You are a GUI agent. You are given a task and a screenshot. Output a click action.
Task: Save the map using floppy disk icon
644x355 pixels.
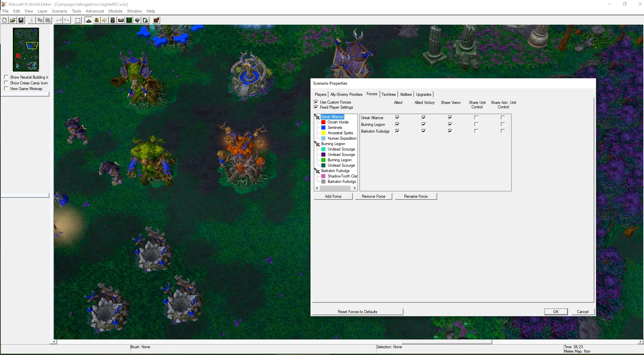(21, 20)
